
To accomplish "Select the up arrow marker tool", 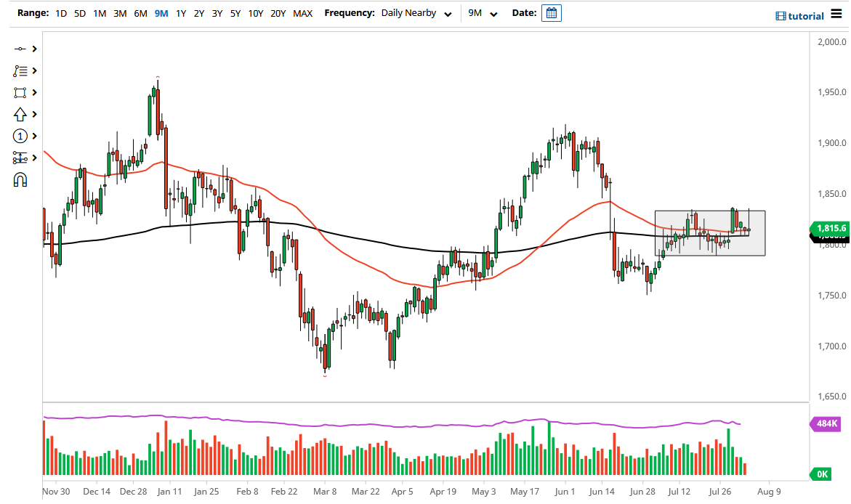I will click(x=20, y=115).
